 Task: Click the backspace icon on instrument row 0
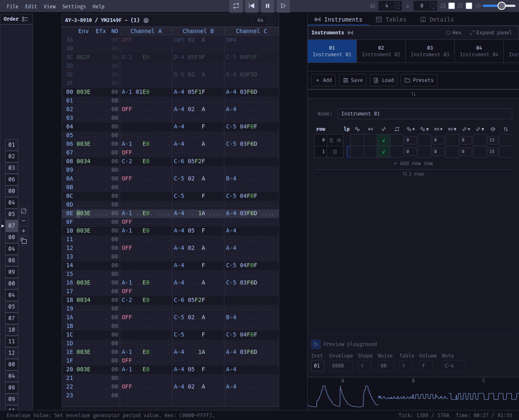click(x=339, y=140)
